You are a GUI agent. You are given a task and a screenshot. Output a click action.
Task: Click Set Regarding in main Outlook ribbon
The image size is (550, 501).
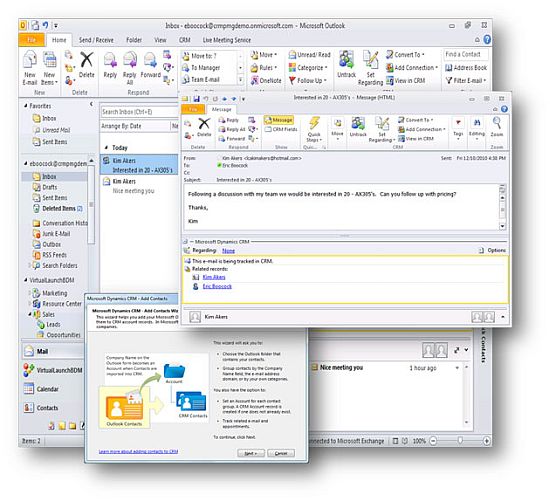(x=370, y=68)
